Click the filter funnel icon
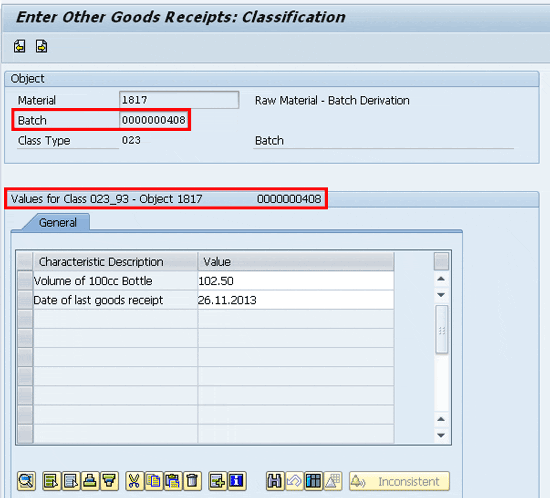Viewport: 550px width, 498px height. 109,481
